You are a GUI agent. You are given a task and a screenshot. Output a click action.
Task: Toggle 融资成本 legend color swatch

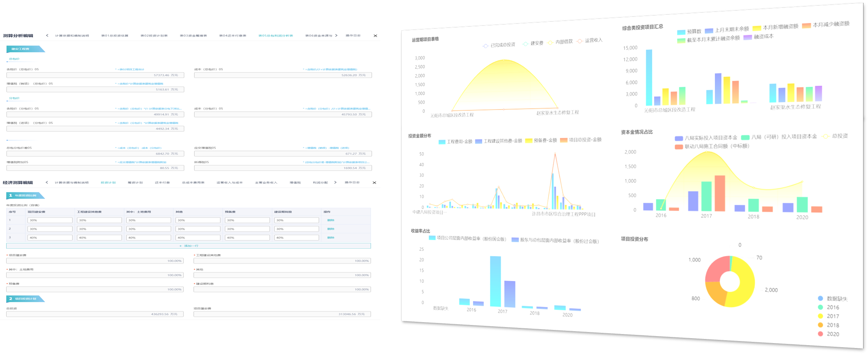(x=748, y=37)
